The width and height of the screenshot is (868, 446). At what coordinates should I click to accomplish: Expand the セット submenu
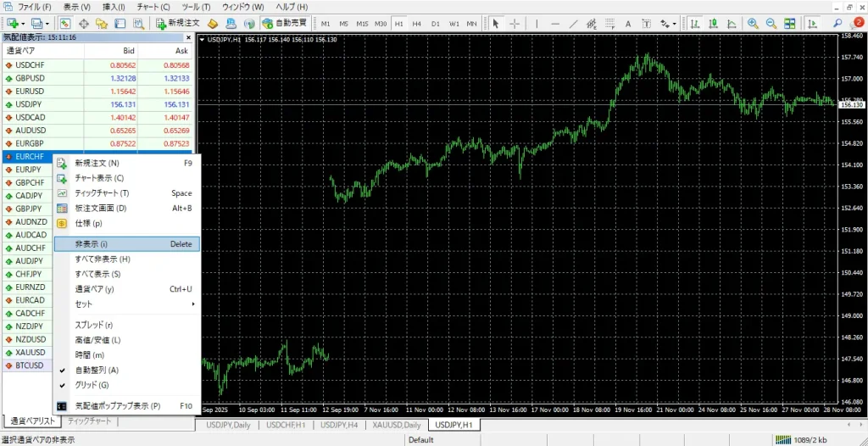[127, 304]
